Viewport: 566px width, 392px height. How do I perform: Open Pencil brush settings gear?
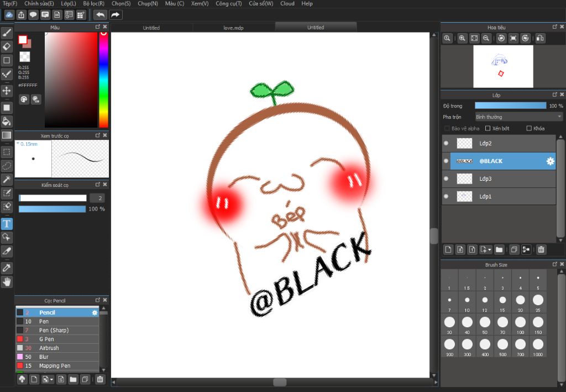point(95,312)
